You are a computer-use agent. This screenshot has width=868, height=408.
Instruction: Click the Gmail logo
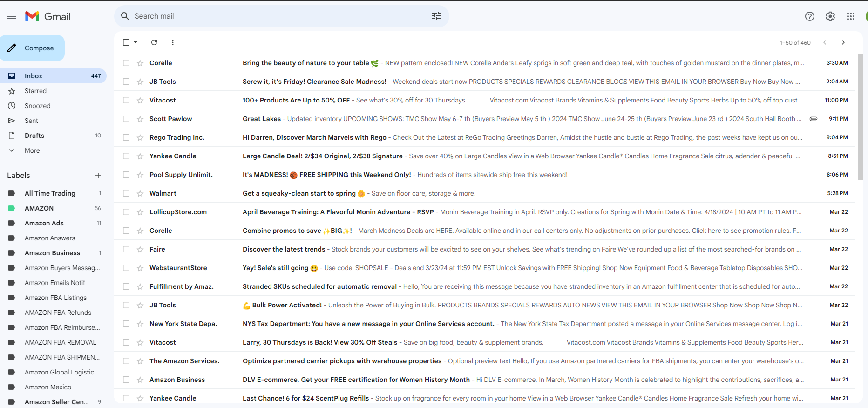(48, 16)
